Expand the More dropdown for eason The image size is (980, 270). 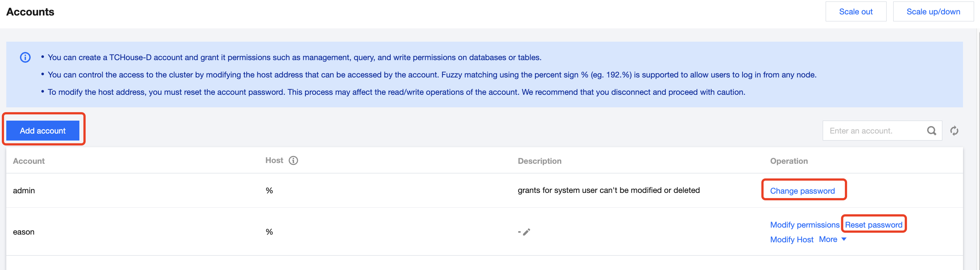tap(832, 240)
